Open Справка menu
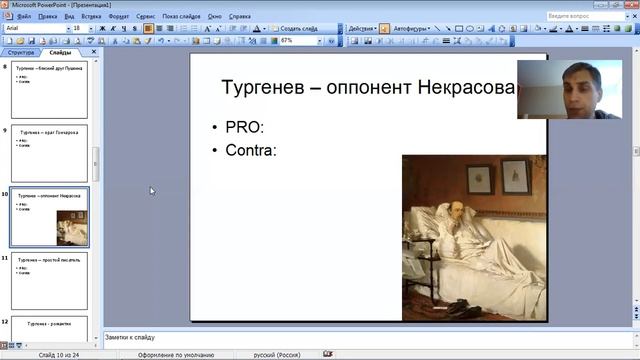 tap(240, 16)
